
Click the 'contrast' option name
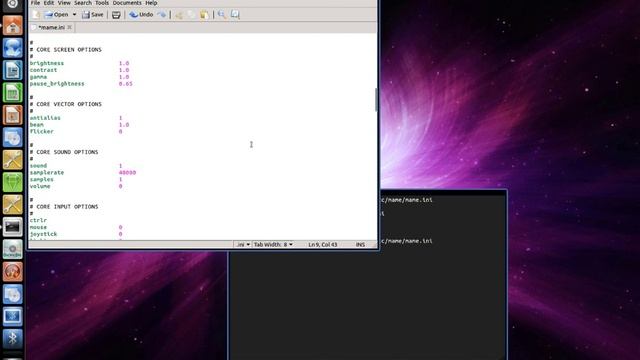(x=43, y=70)
